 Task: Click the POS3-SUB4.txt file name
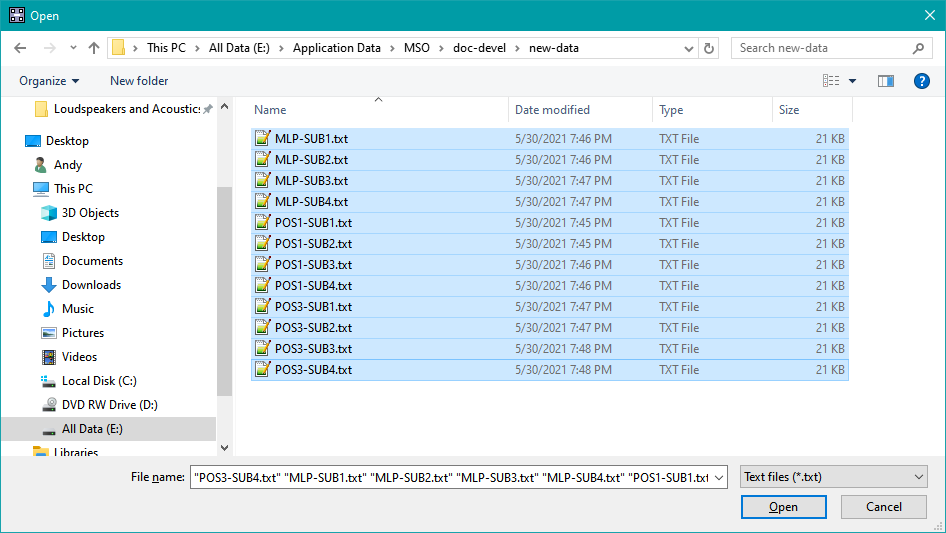pos(313,369)
